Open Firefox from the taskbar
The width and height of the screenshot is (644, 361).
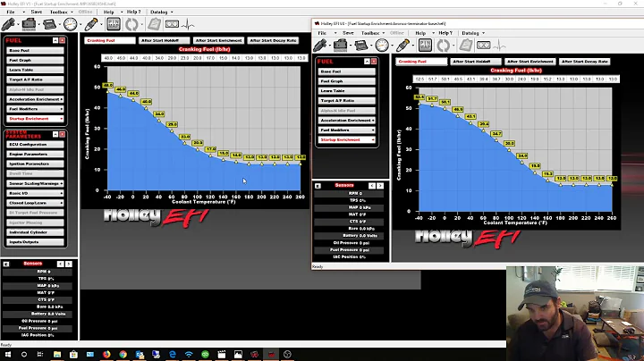pos(106,355)
